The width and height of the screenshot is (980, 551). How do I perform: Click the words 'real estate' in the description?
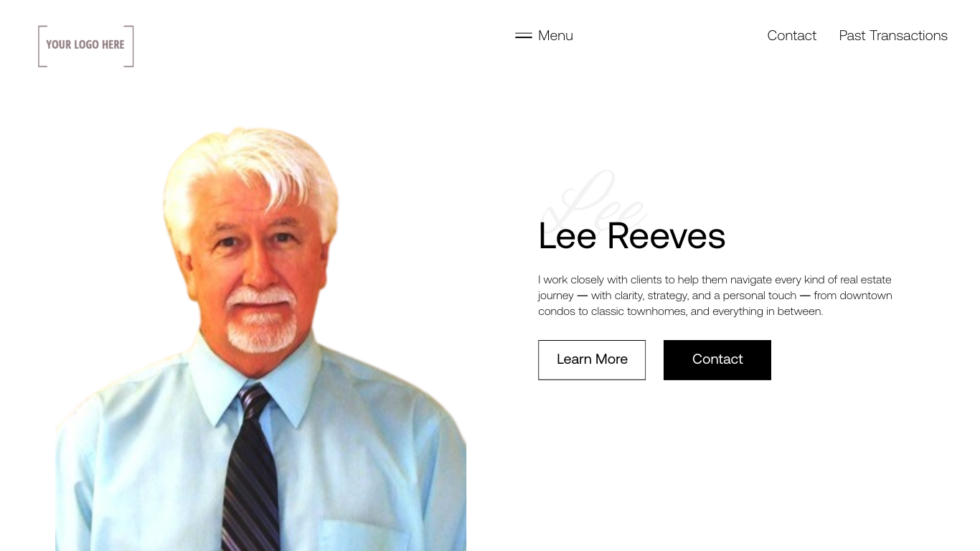[865, 280]
